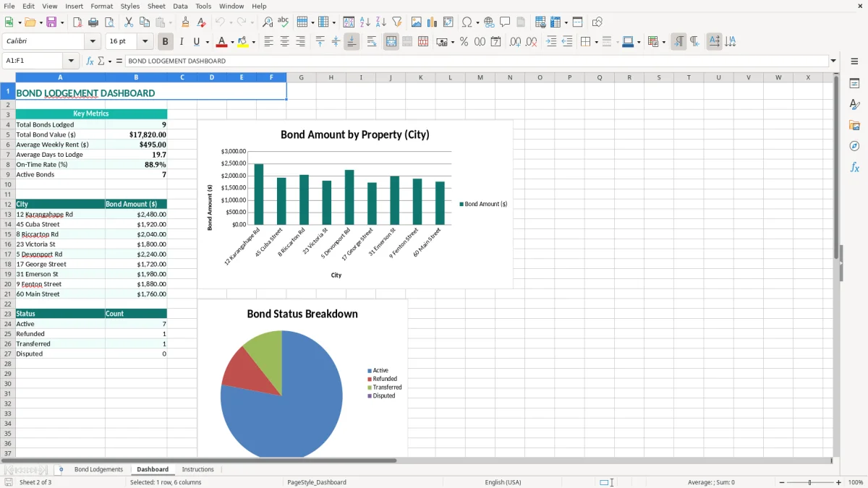Click the Insert Chart icon

433,22
